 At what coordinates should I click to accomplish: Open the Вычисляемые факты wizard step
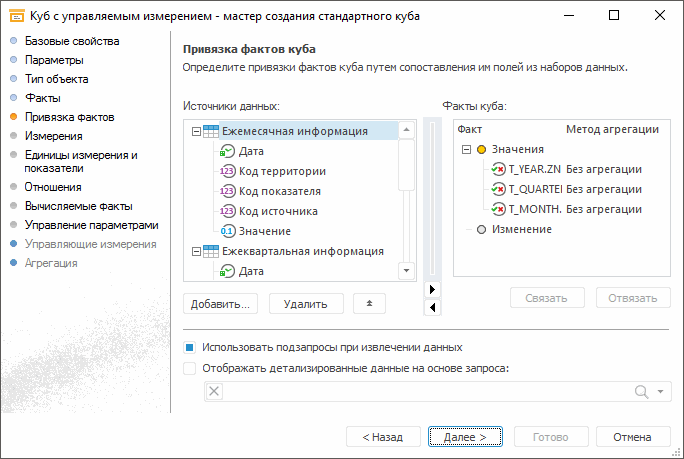(79, 206)
